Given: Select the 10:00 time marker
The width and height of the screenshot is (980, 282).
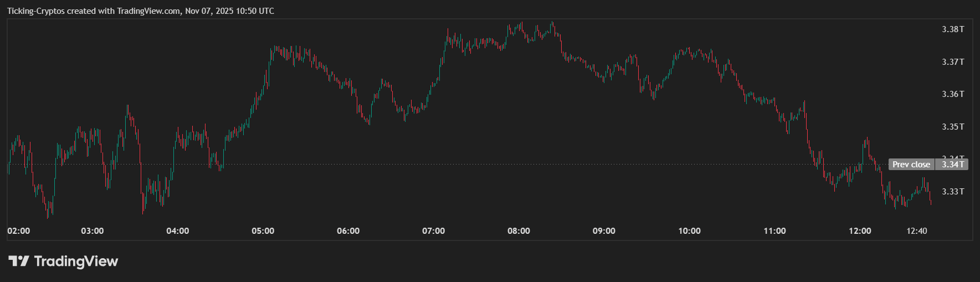Looking at the screenshot, I should point(690,231).
